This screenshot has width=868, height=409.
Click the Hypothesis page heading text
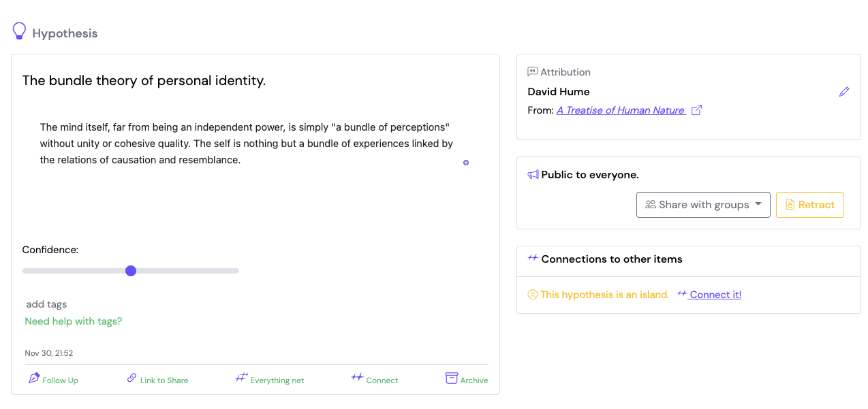point(65,33)
